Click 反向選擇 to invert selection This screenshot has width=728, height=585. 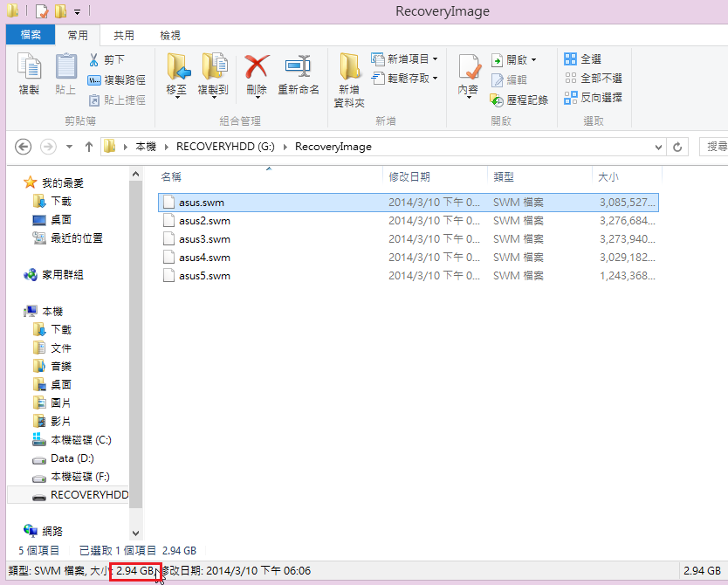pos(594,98)
